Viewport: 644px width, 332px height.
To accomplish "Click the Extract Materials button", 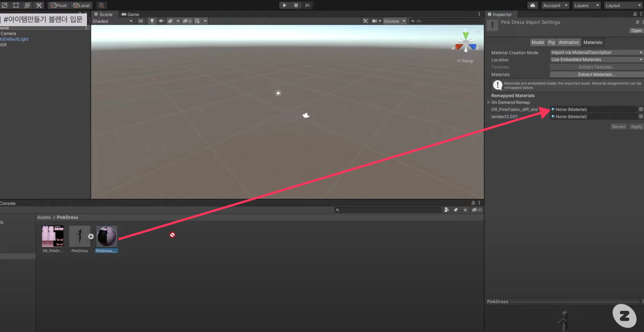I will (597, 74).
